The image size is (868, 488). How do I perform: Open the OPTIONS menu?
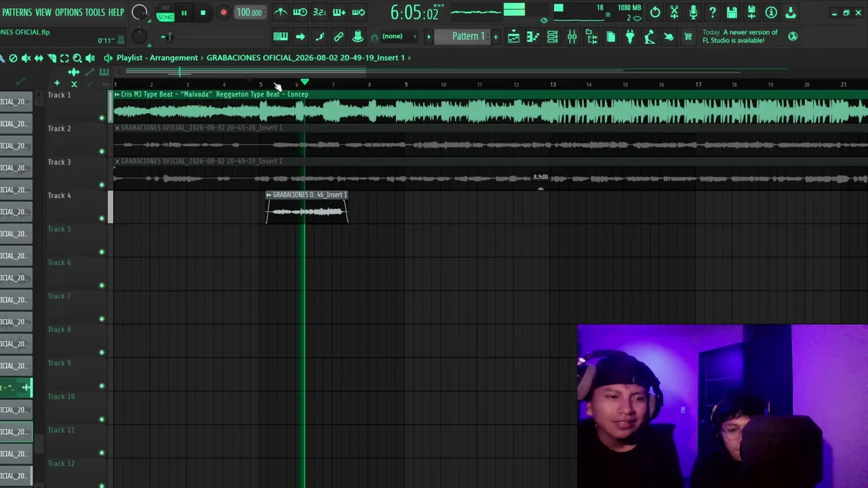(68, 12)
